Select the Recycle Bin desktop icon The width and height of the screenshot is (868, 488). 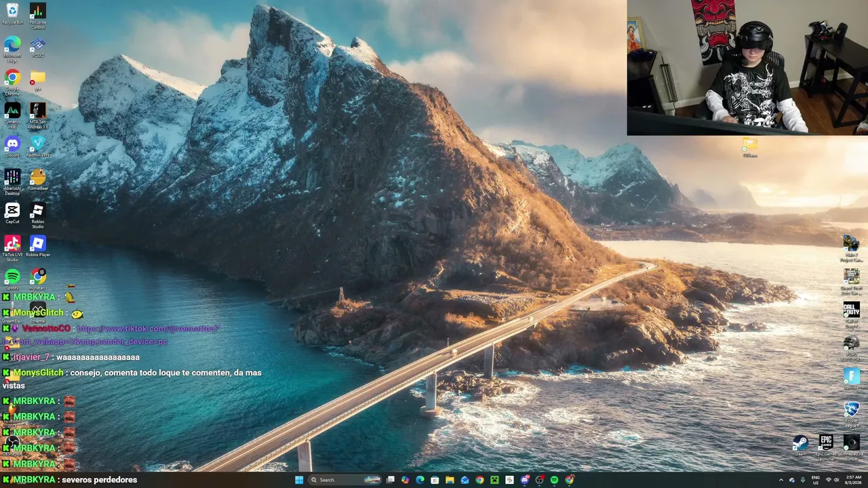tap(12, 14)
